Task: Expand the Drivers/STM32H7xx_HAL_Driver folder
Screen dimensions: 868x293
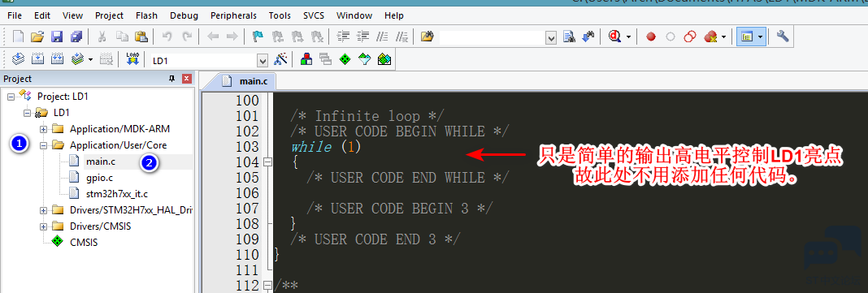Action: coord(44,210)
